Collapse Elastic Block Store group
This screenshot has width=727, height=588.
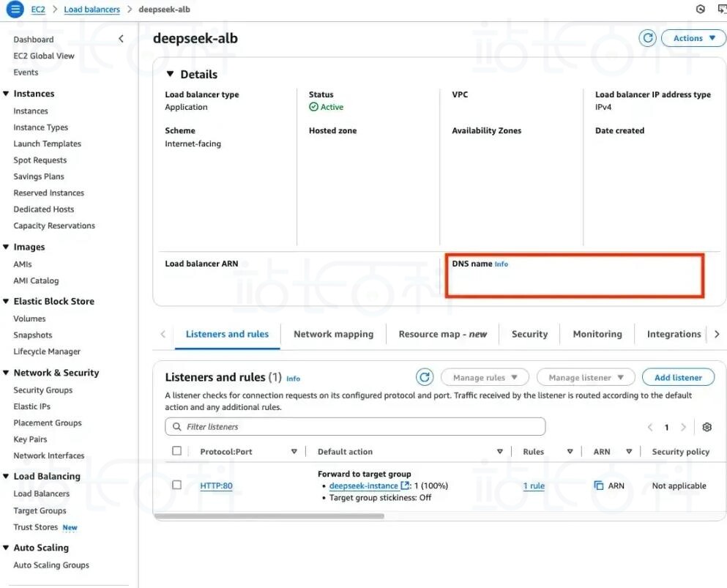pos(6,302)
